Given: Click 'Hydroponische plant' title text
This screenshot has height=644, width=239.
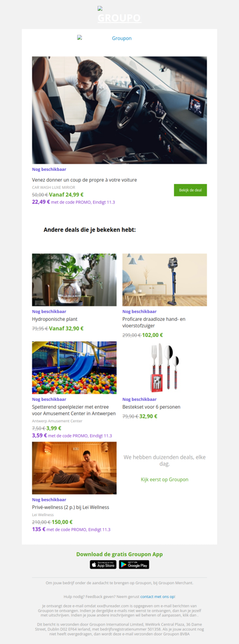Looking at the screenshot, I should 54,319.
